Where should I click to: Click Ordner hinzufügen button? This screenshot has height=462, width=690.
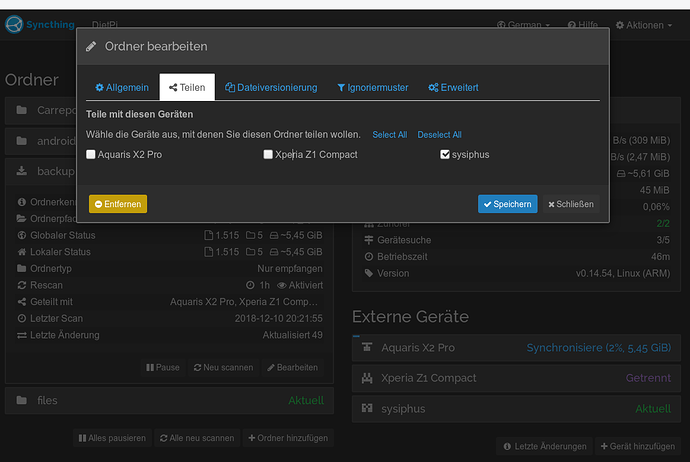pyautogui.click(x=288, y=438)
